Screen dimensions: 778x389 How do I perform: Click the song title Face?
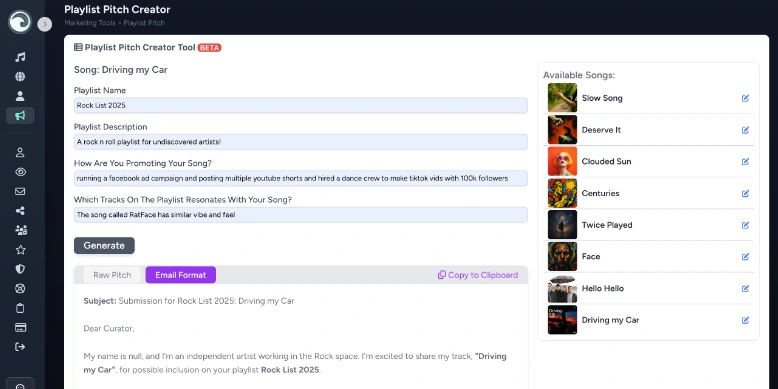(x=591, y=257)
